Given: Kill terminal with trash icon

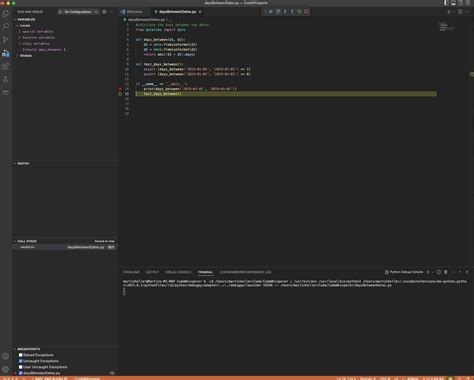Looking at the screenshot, I should 446,272.
